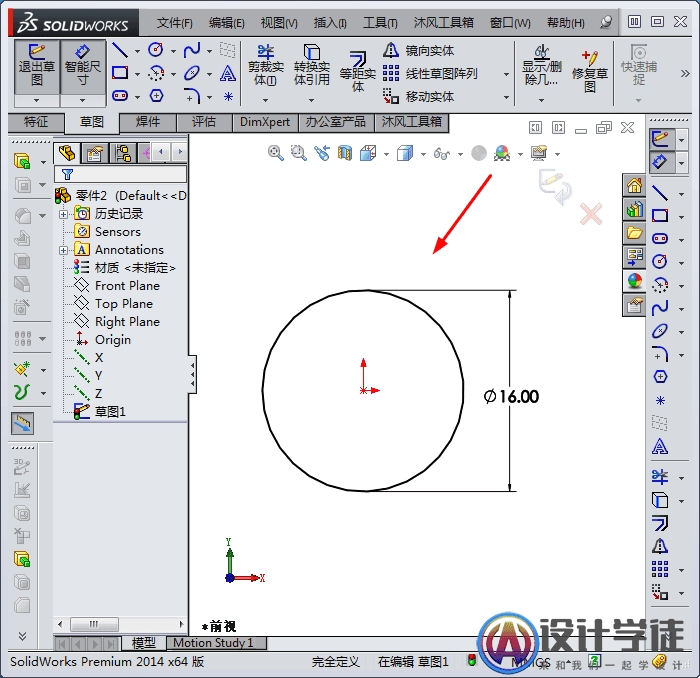Click the Appearances color ball in task pane
Image resolution: width=700 pixels, height=678 pixels.
(x=634, y=281)
